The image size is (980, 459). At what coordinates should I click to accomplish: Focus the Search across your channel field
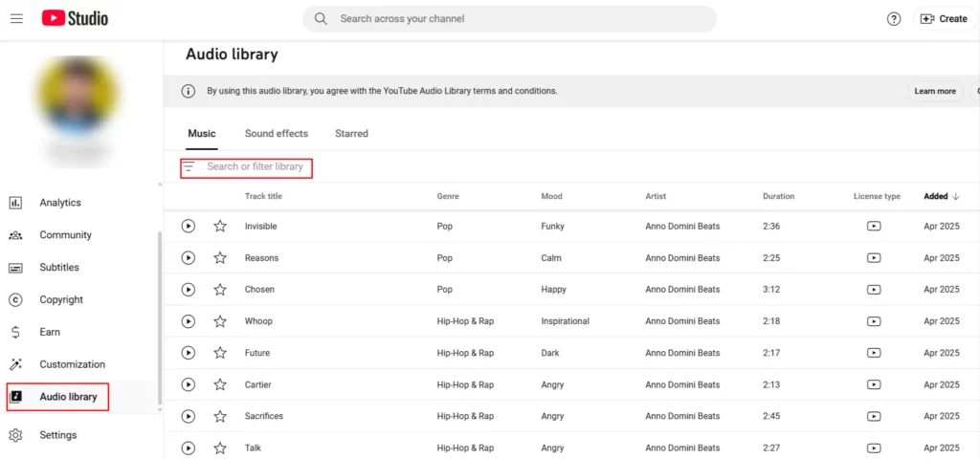509,19
